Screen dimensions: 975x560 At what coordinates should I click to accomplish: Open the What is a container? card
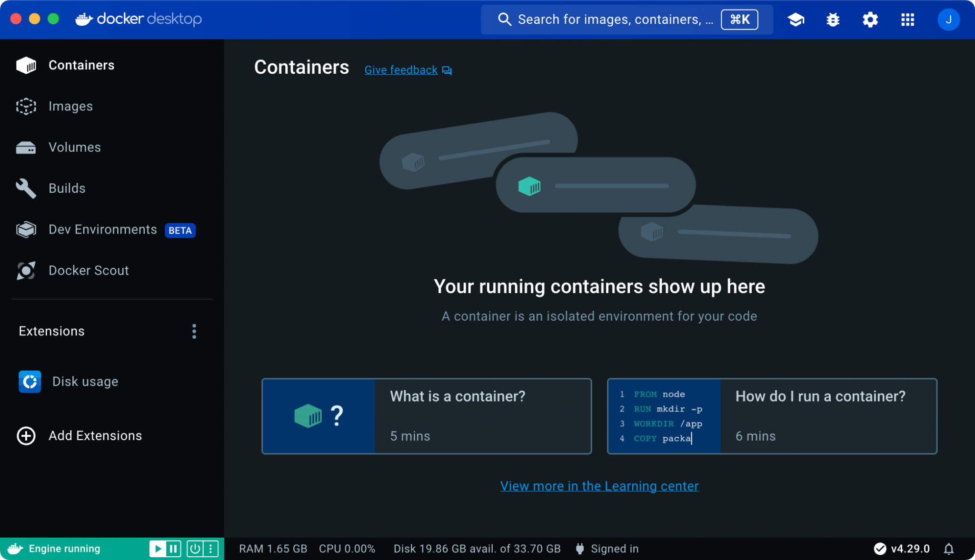pos(427,416)
